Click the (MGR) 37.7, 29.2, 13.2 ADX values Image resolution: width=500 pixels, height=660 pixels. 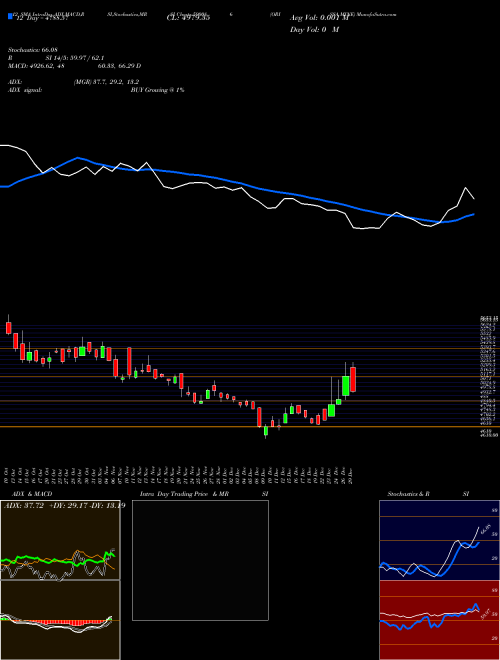pyautogui.click(x=106, y=82)
